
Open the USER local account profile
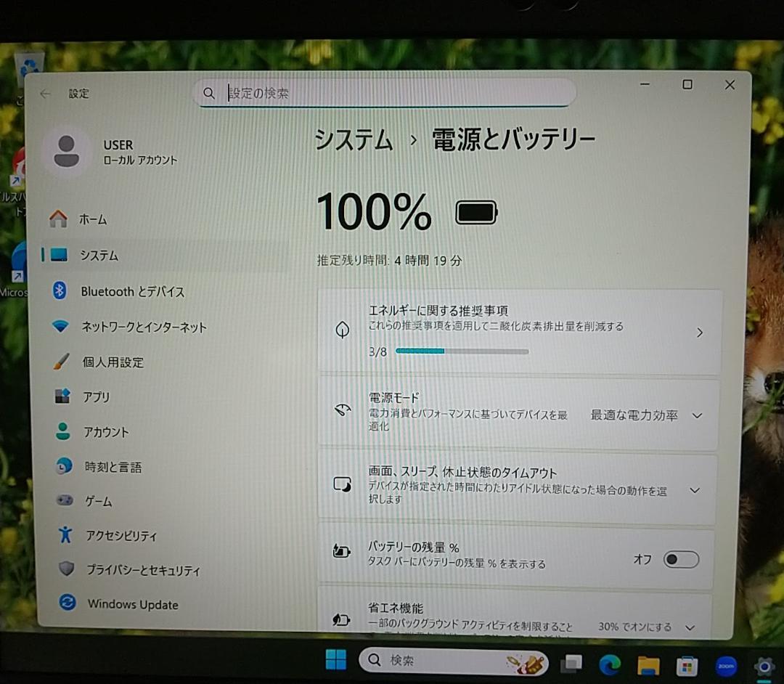(107, 151)
